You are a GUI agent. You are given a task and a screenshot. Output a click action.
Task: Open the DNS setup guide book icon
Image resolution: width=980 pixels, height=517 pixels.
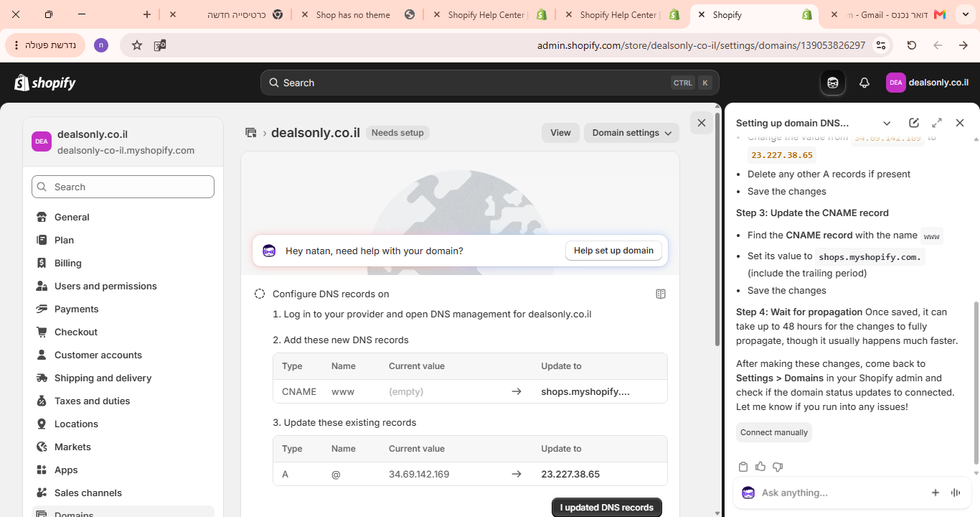pos(661,294)
